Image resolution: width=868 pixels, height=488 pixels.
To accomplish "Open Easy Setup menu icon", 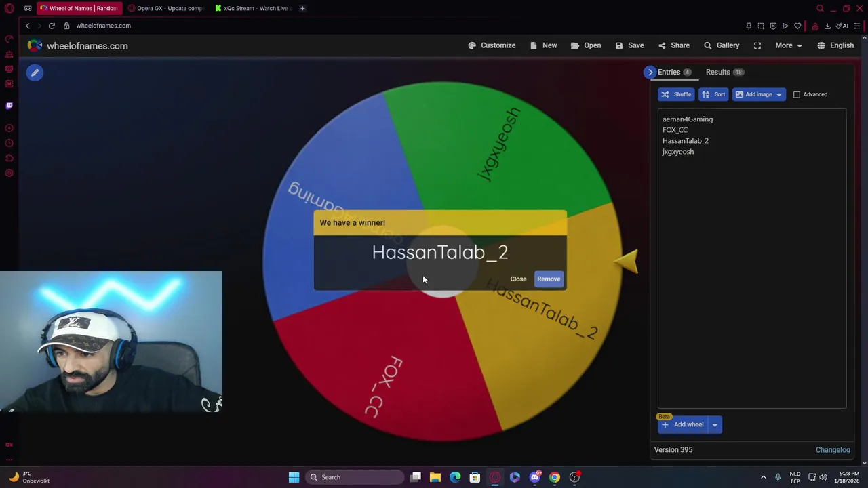I will point(857,26).
